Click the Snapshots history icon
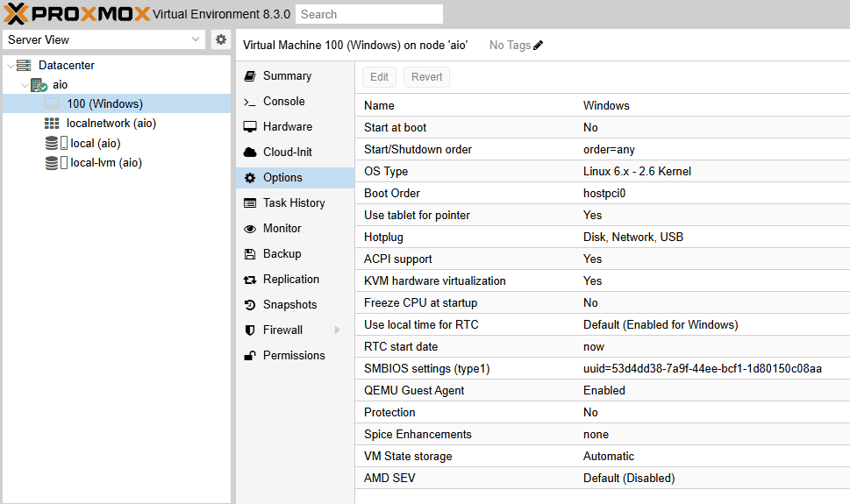850x504 pixels. (x=250, y=304)
